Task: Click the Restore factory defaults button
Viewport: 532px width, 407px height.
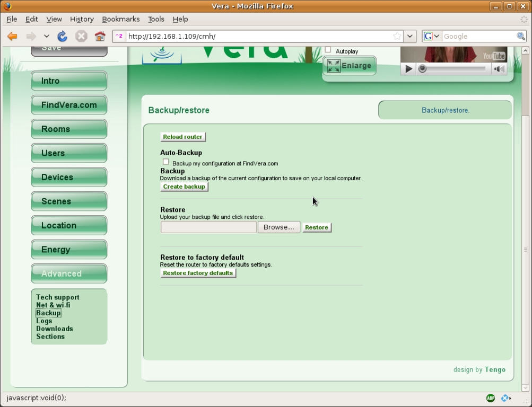Action: (x=198, y=273)
